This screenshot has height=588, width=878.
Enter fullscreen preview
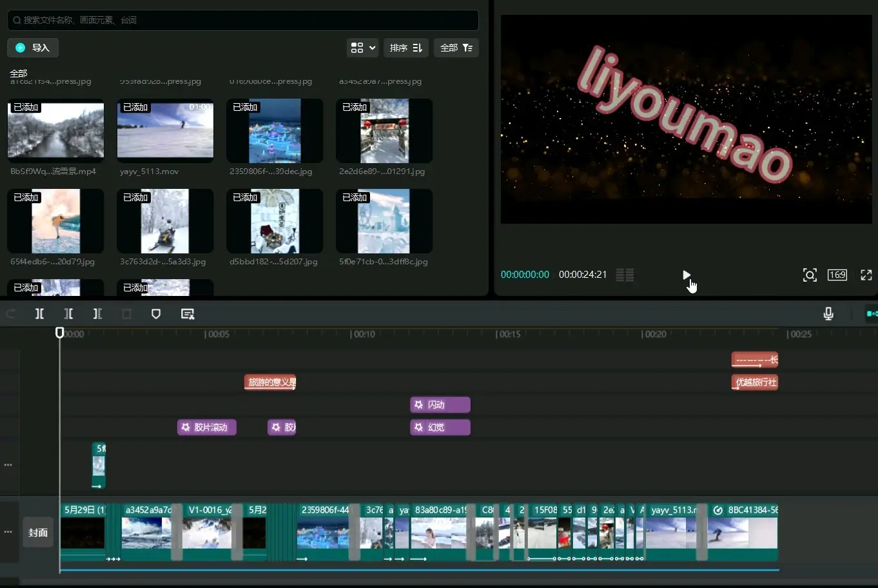click(x=866, y=275)
